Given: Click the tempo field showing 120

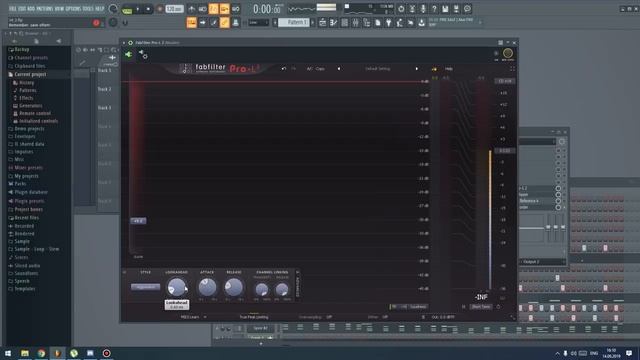Looking at the screenshot, I should tap(174, 9).
